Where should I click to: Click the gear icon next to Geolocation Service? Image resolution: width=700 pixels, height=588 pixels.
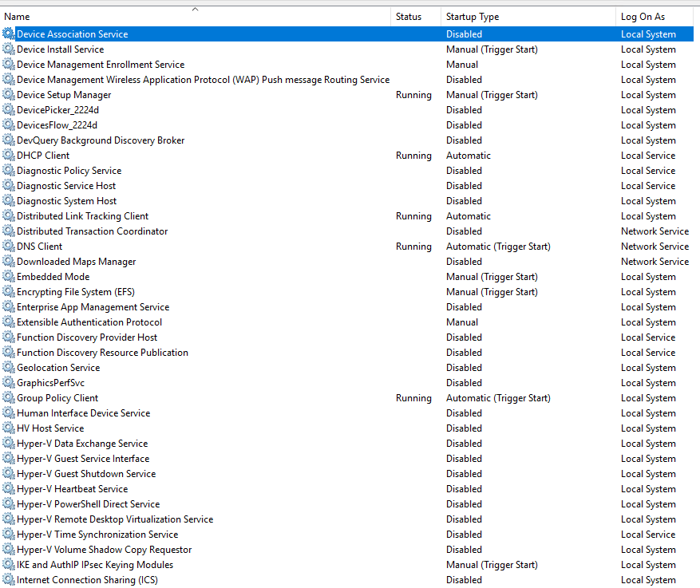(9, 368)
